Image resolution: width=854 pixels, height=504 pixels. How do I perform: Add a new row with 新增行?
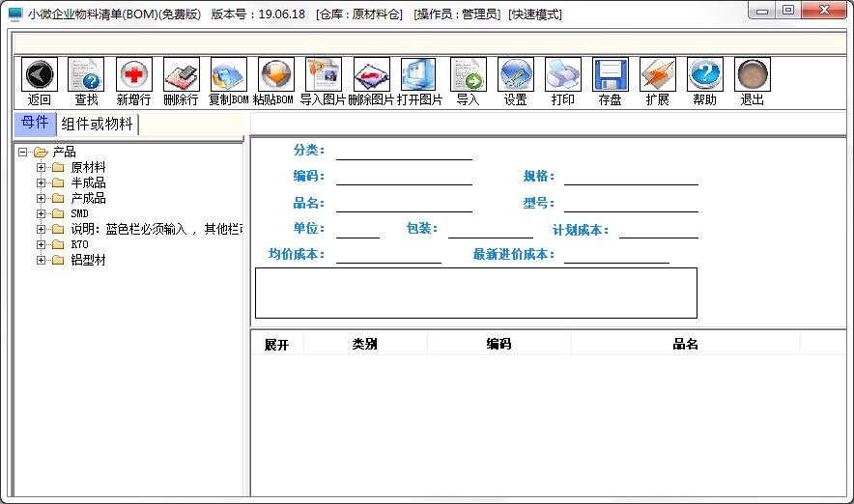pyautogui.click(x=134, y=74)
